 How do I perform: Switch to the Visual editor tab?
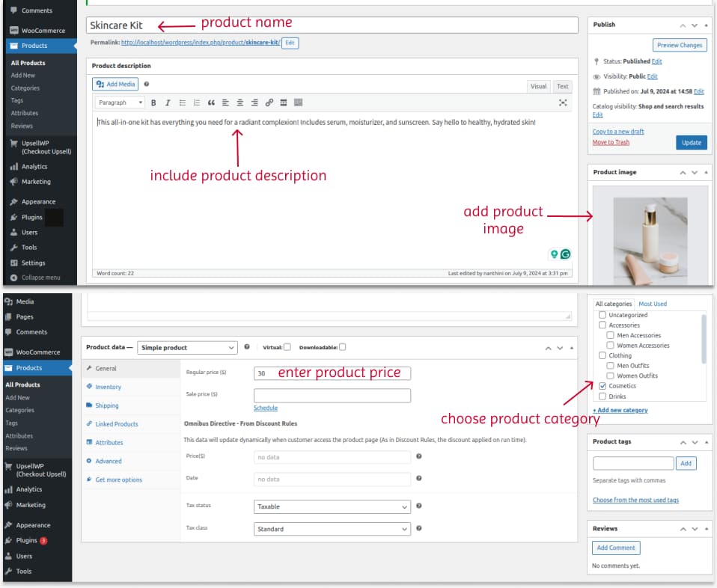tap(538, 87)
